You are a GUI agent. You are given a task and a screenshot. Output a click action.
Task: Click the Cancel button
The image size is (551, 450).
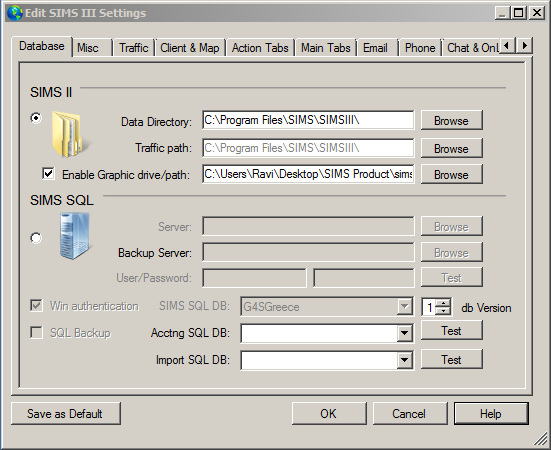[410, 413]
